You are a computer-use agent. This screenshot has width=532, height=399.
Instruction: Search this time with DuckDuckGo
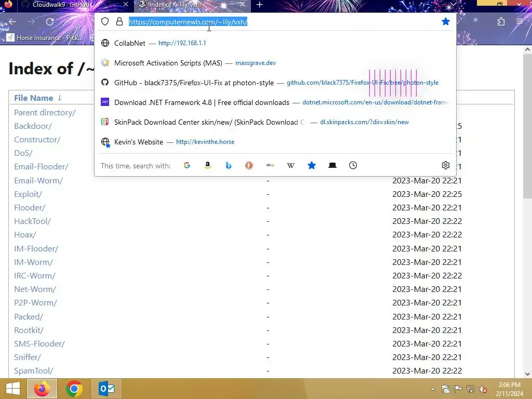tap(249, 165)
